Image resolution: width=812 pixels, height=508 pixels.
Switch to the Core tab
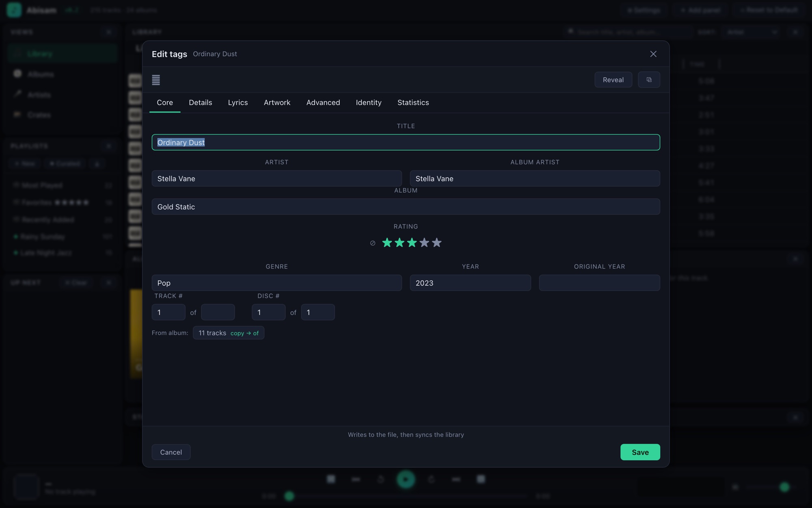165,102
